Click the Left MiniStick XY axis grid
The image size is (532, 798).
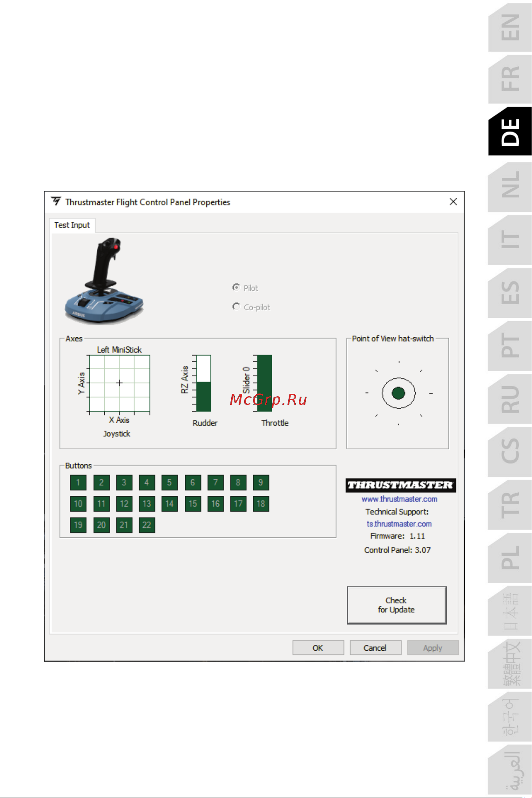pyautogui.click(x=120, y=383)
